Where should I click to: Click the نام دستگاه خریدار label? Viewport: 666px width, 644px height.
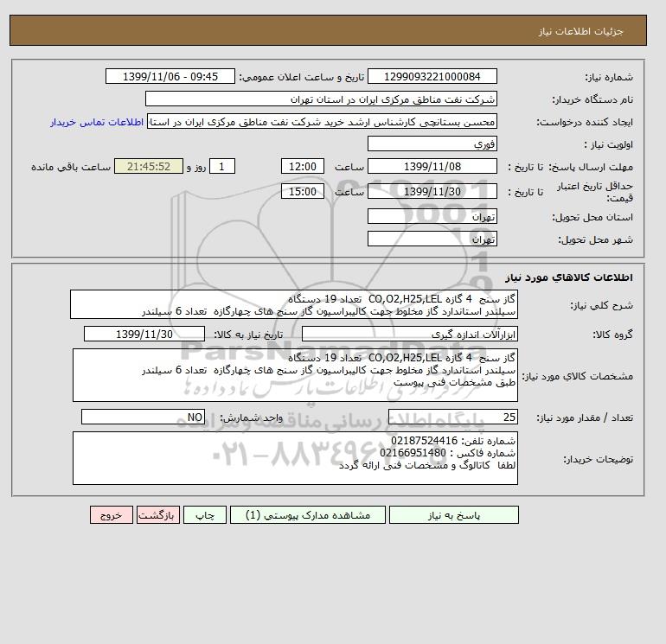(592, 99)
